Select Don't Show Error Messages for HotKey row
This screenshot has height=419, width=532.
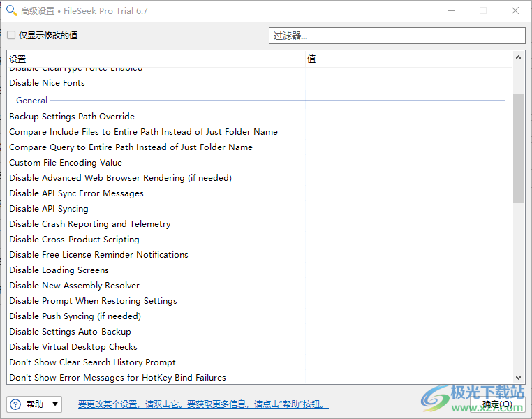click(x=260, y=377)
